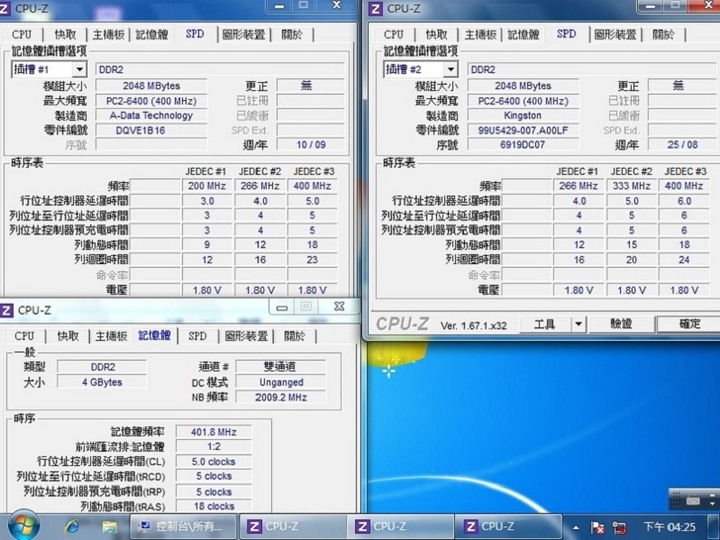Viewport: 720px width, 540px height.
Task: Switch to SPD tab in the memory window
Action: [x=197, y=336]
